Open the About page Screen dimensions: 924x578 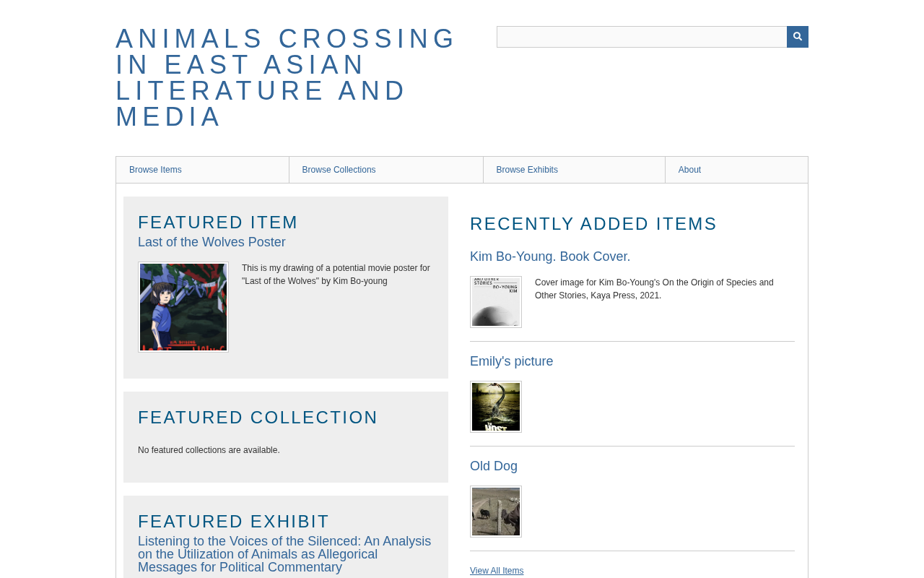[x=736, y=170]
